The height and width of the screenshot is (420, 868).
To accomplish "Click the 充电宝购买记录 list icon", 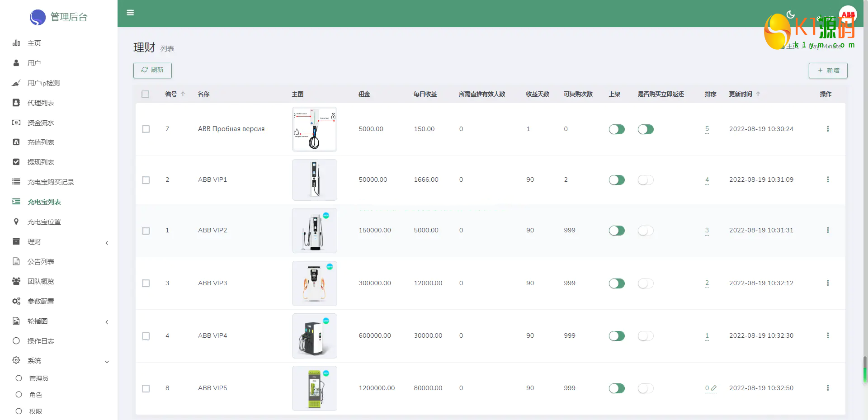I will pyautogui.click(x=16, y=182).
